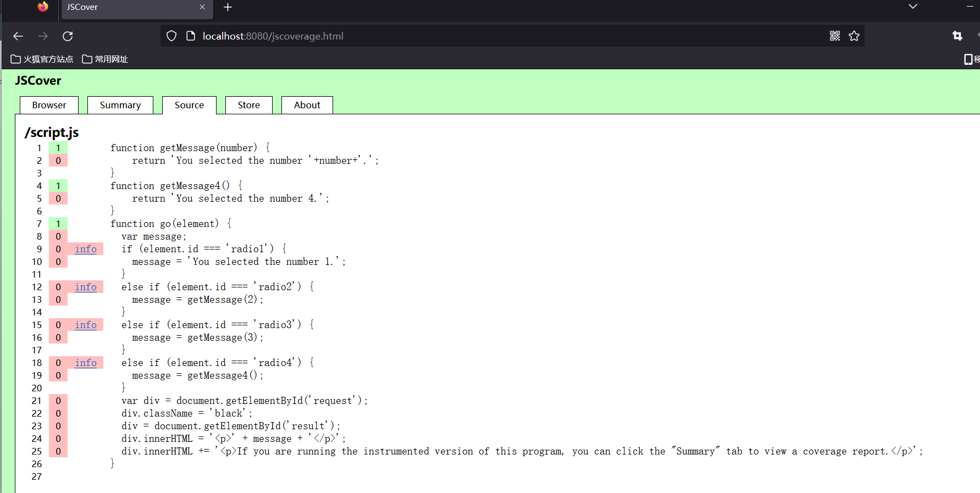
Task: Click the green hit count on line 7
Action: tap(58, 224)
